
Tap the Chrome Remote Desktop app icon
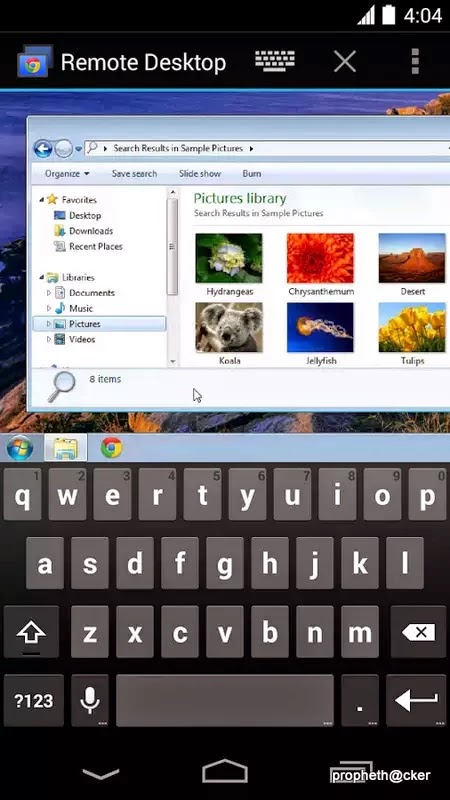tap(35, 62)
